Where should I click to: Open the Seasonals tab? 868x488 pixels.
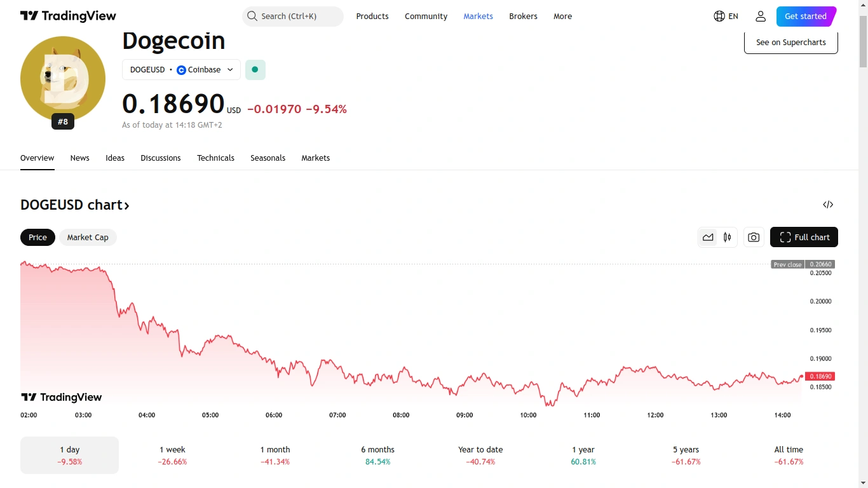268,158
